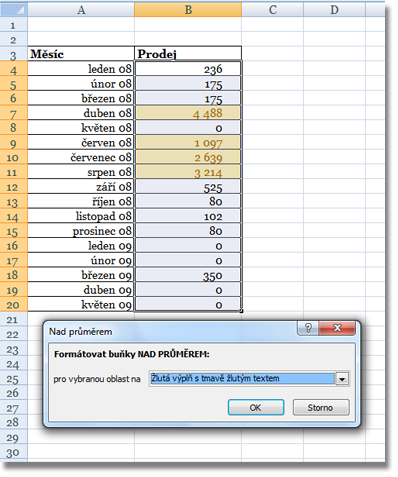
Task: Click the červen 08 cell
Action: click(x=81, y=142)
